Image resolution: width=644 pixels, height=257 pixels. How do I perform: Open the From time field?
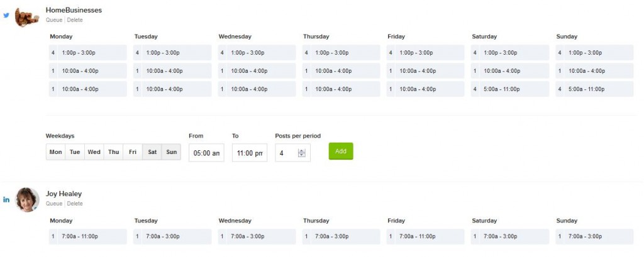pyautogui.click(x=206, y=153)
